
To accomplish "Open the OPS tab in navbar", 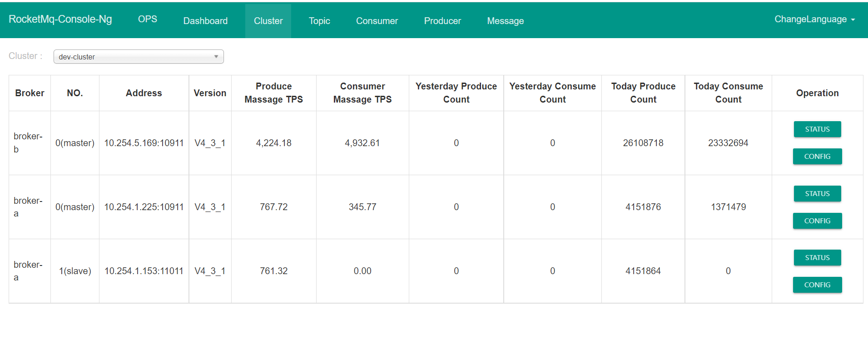I will pyautogui.click(x=148, y=20).
